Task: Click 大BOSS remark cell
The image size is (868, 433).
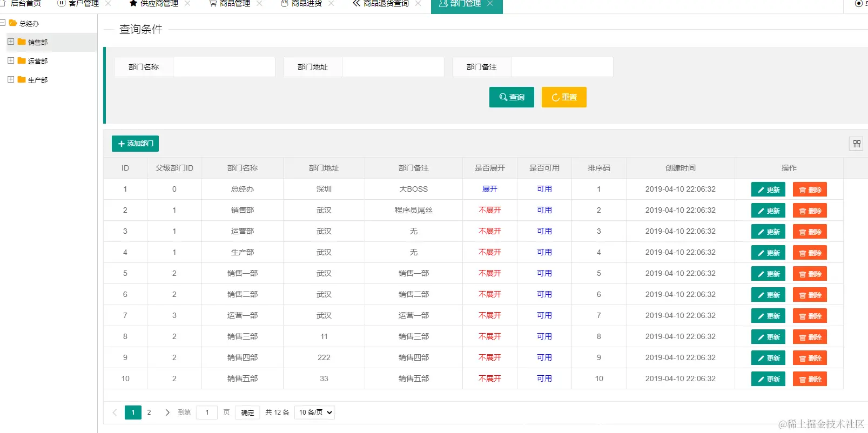Action: tap(413, 189)
